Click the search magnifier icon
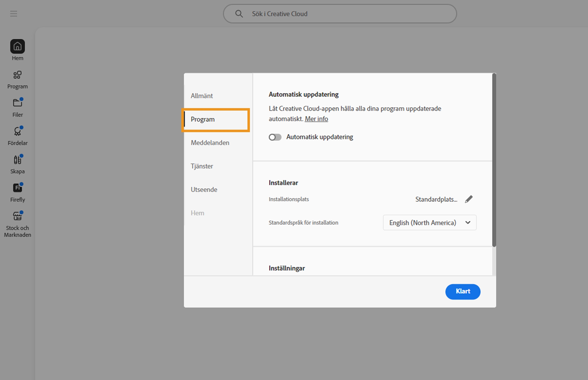 [x=239, y=13]
